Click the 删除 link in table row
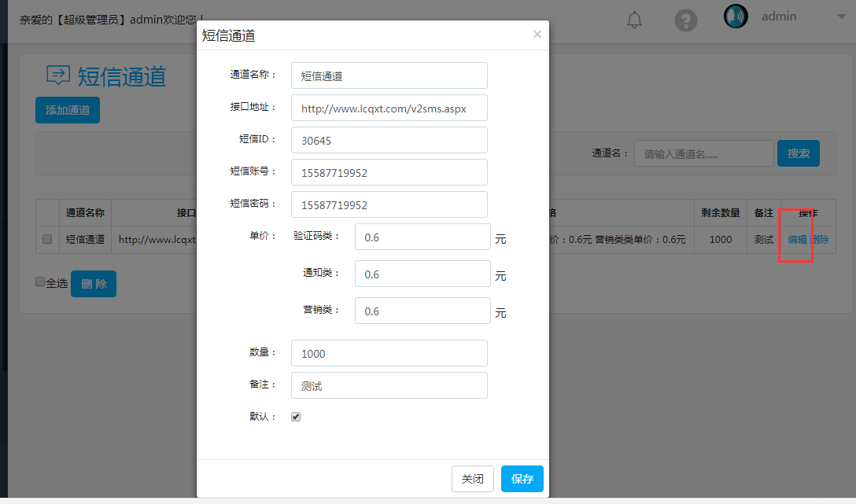 click(820, 239)
